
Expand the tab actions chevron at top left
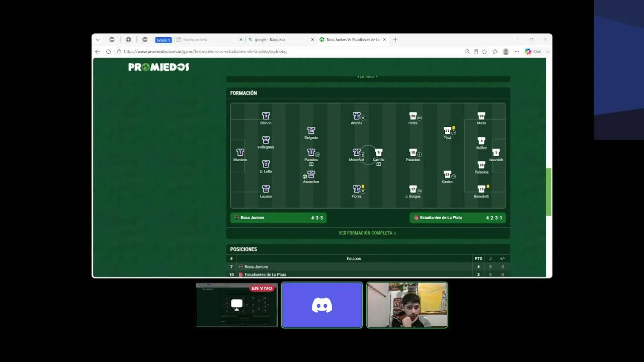click(98, 40)
